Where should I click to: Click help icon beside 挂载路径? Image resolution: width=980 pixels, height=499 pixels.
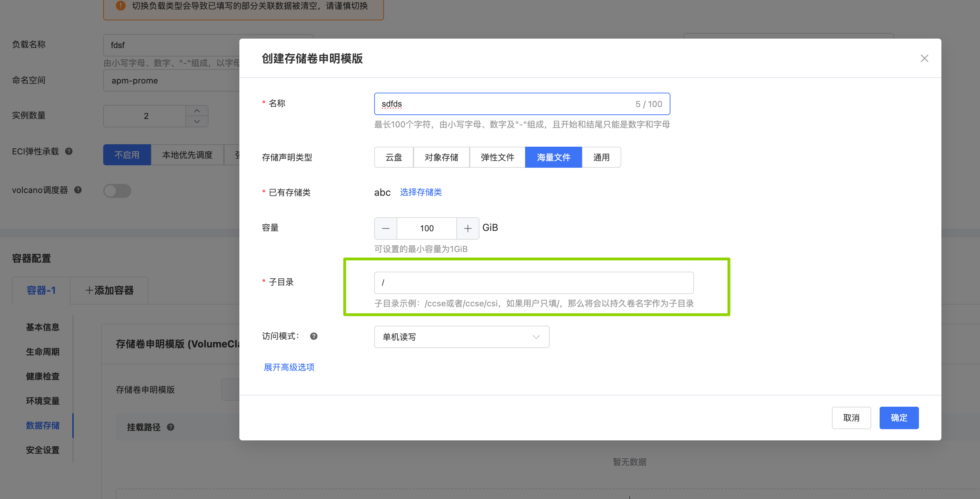(x=171, y=427)
